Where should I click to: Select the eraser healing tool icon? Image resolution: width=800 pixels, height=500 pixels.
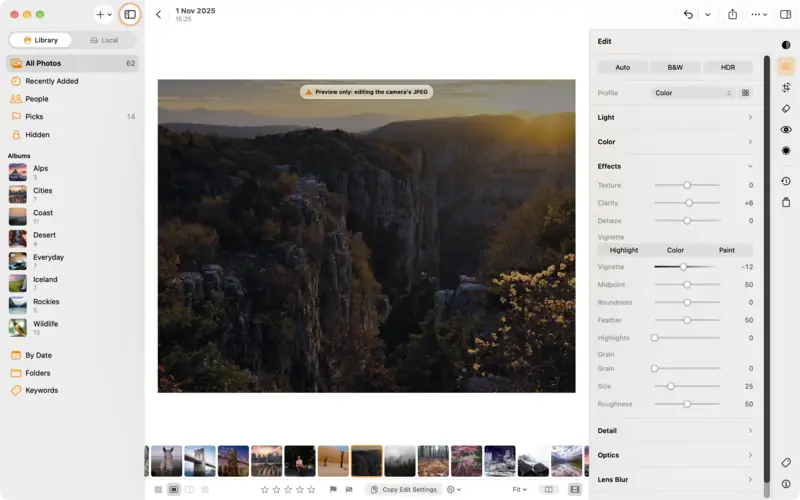pyautogui.click(x=786, y=109)
